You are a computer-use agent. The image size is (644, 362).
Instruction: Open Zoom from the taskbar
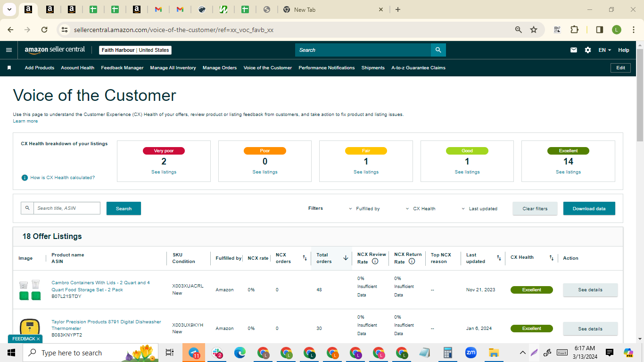coord(471,353)
